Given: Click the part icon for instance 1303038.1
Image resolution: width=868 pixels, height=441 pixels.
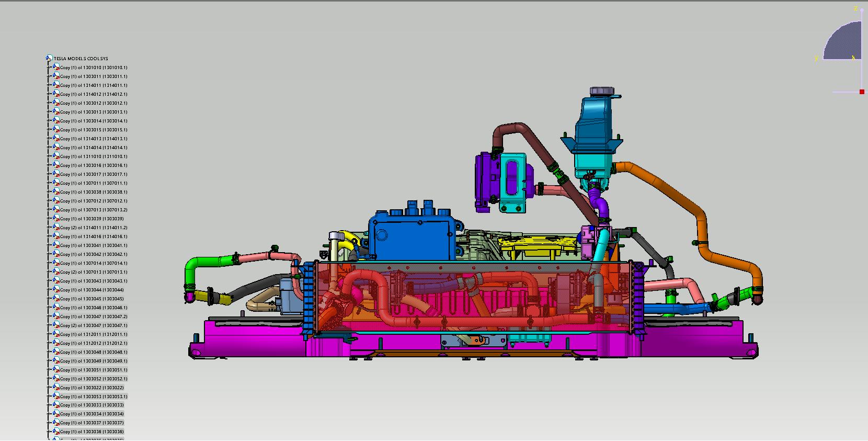Looking at the screenshot, I should [56, 191].
